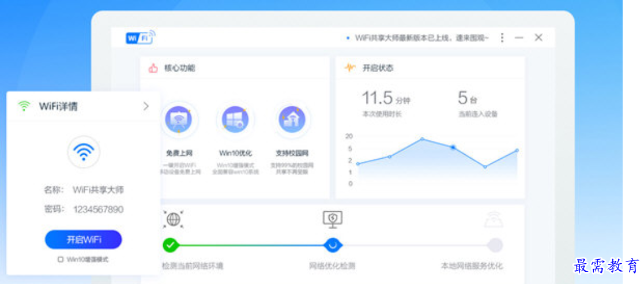Click the 核心功能 panel title
The width and height of the screenshot is (644, 284).
click(179, 68)
